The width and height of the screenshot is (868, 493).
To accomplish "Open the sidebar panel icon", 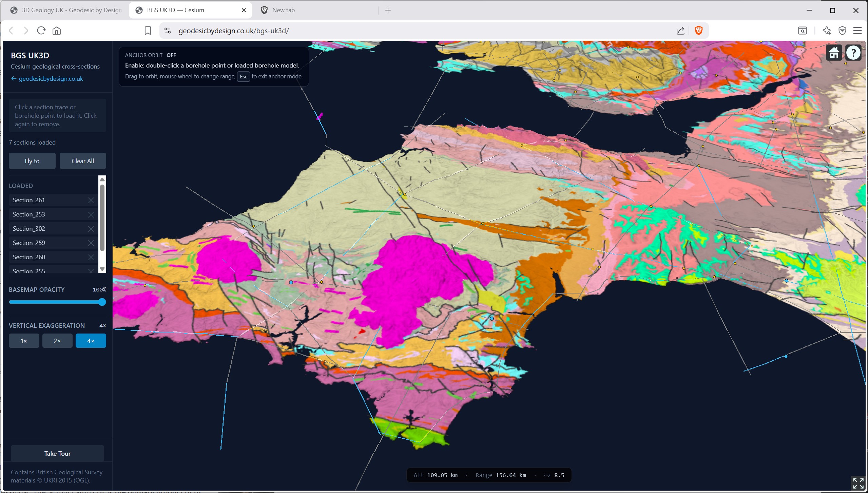I will click(x=802, y=31).
